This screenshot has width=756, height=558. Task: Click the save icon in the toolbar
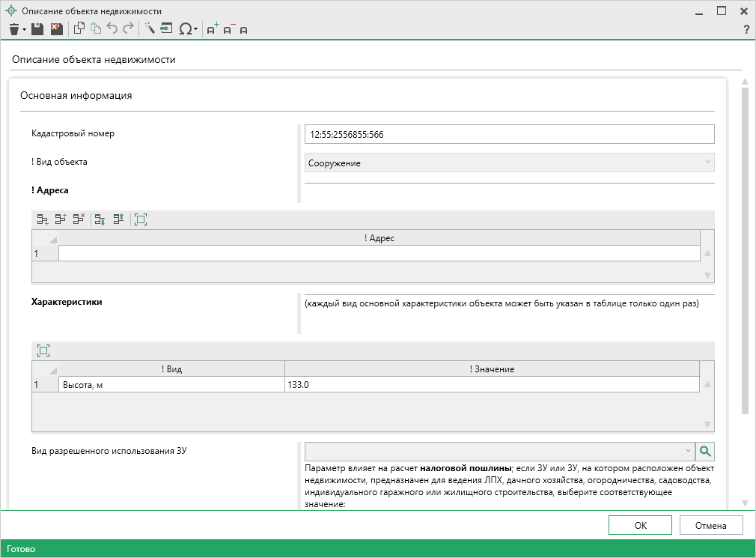(x=37, y=29)
